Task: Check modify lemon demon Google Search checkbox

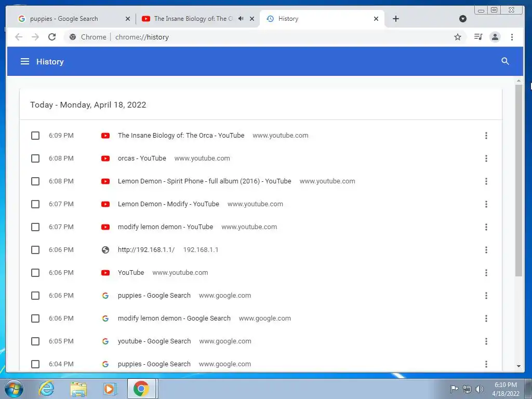Action: click(35, 318)
